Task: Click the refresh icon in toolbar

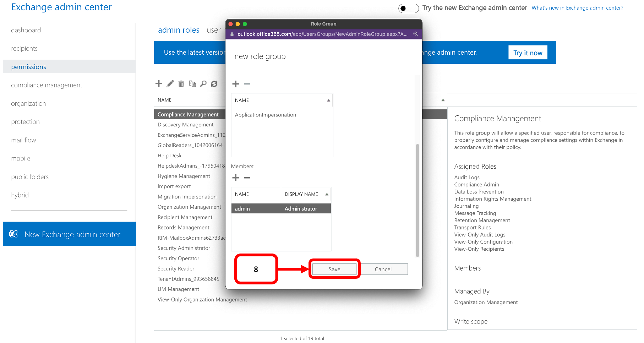Action: point(214,84)
